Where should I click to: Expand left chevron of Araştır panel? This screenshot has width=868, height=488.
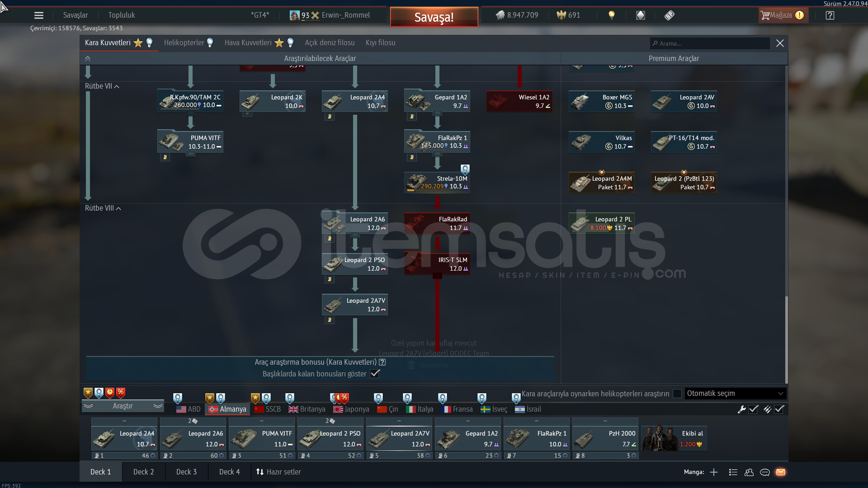click(x=89, y=406)
